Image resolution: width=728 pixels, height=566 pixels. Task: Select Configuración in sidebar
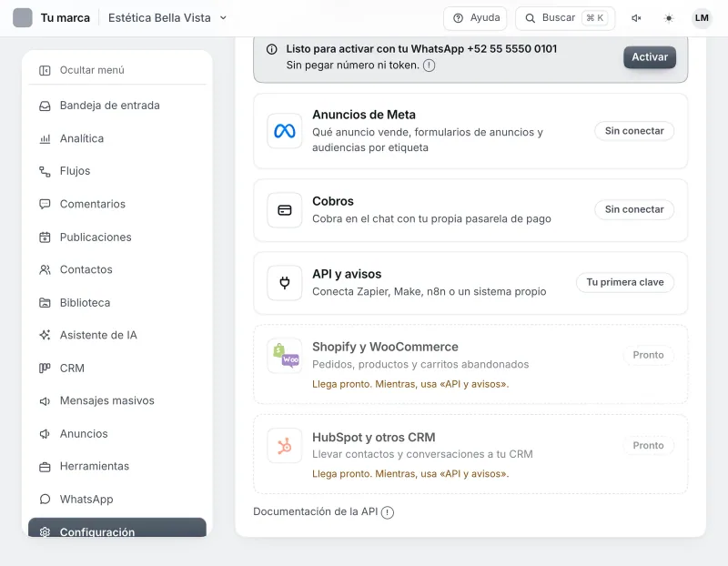pyautogui.click(x=117, y=529)
